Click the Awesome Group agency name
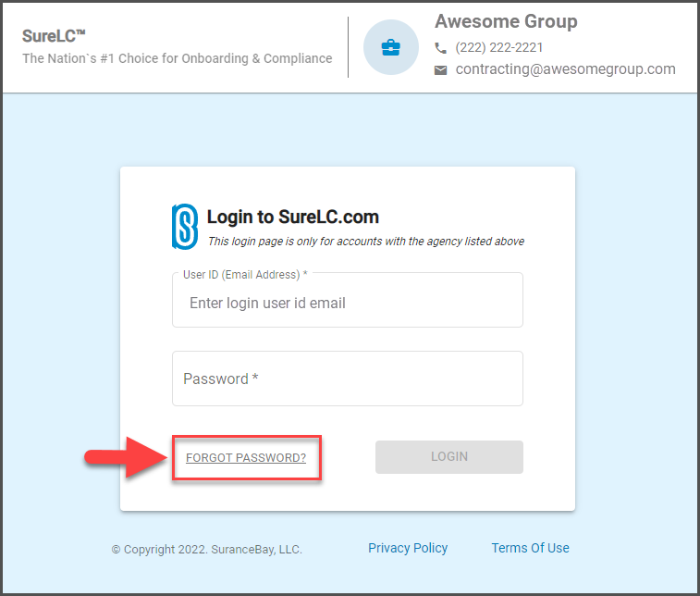Viewport: 700px width, 596px height. [506, 21]
